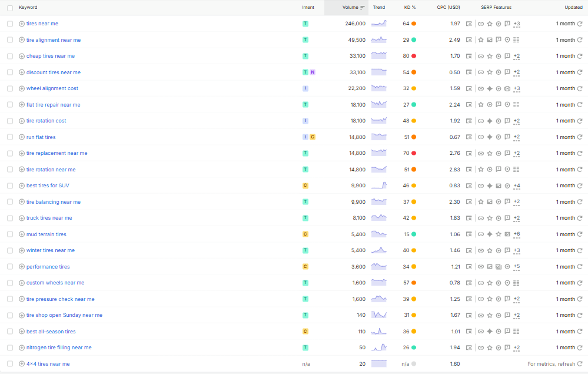588x374 pixels.
Task: Click the KD % column header
Action: 410,8
